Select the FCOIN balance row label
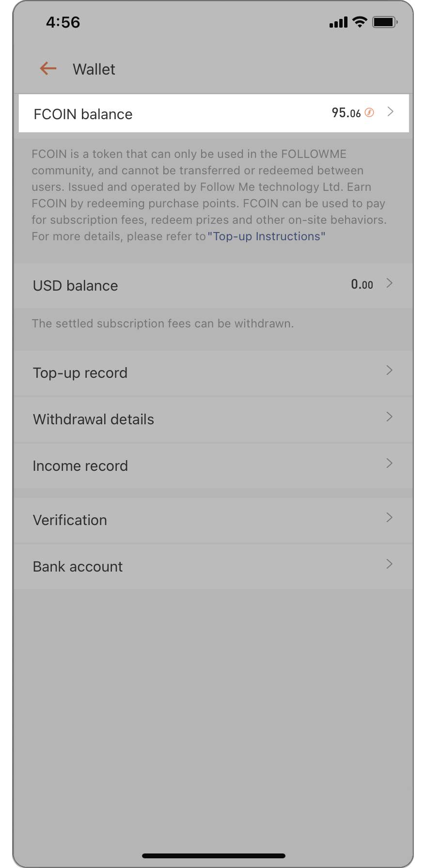Screen dimensions: 426x868 pyautogui.click(x=83, y=114)
